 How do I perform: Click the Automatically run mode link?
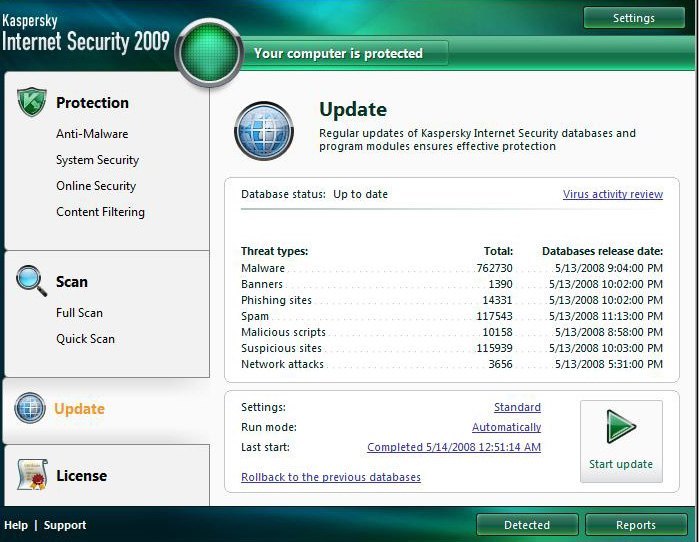point(506,427)
